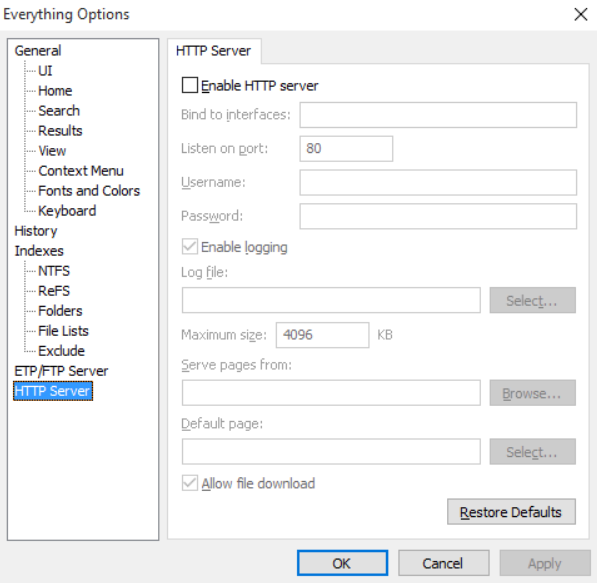The image size is (597, 583).
Task: Toggle the Enable logging checkbox
Action: point(190,247)
